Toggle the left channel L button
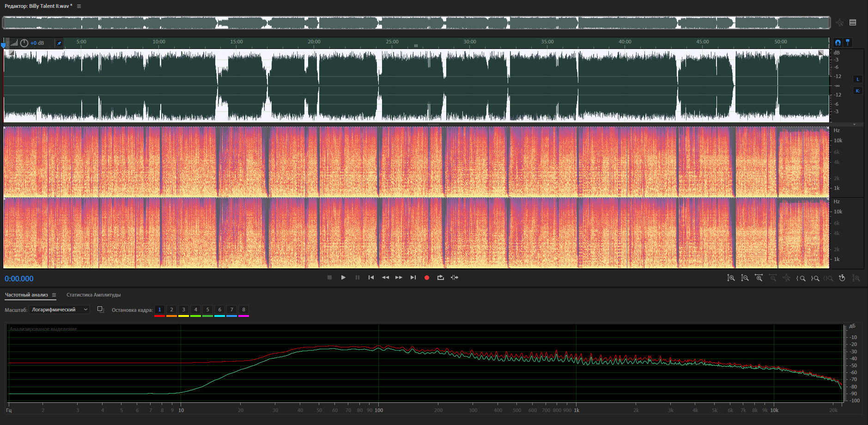868x425 pixels. pos(858,79)
